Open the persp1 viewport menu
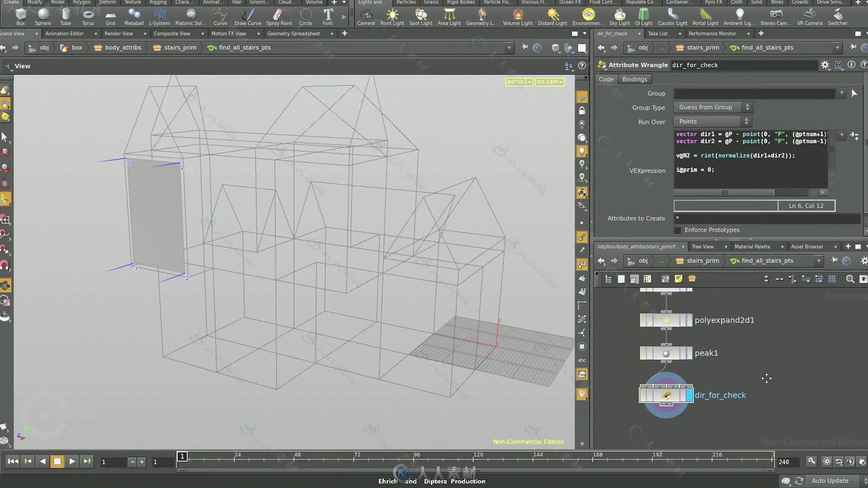 coord(519,82)
